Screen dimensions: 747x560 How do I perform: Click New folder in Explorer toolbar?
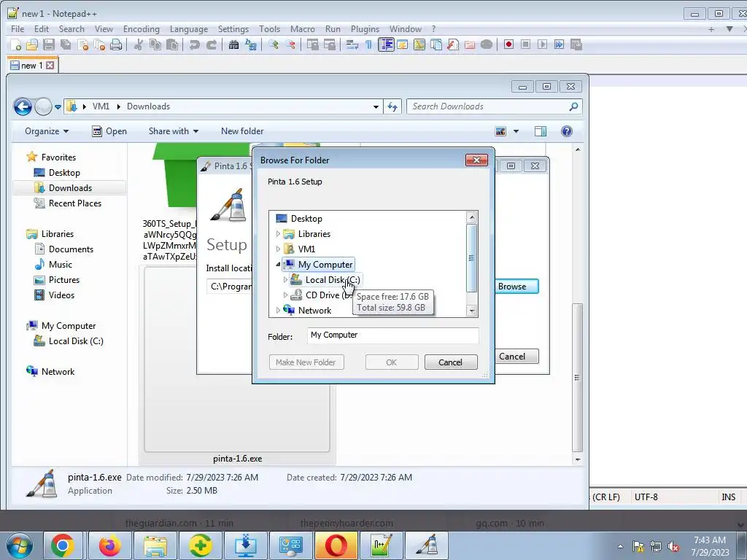242,131
